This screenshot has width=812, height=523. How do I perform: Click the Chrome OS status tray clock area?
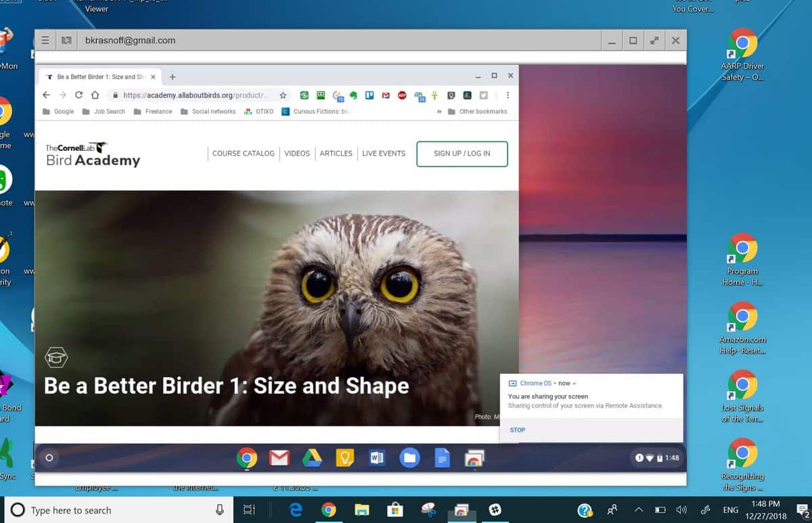point(656,458)
